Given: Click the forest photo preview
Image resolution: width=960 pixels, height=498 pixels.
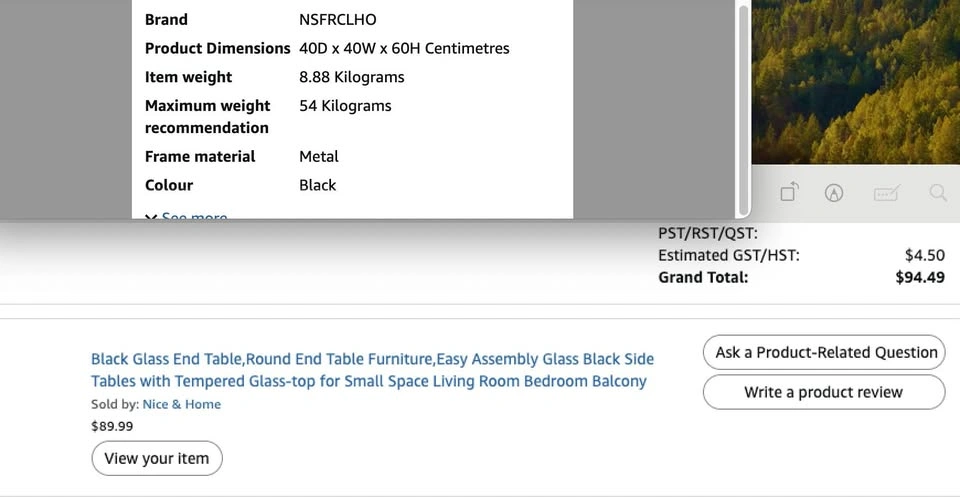Looking at the screenshot, I should coord(855,80).
